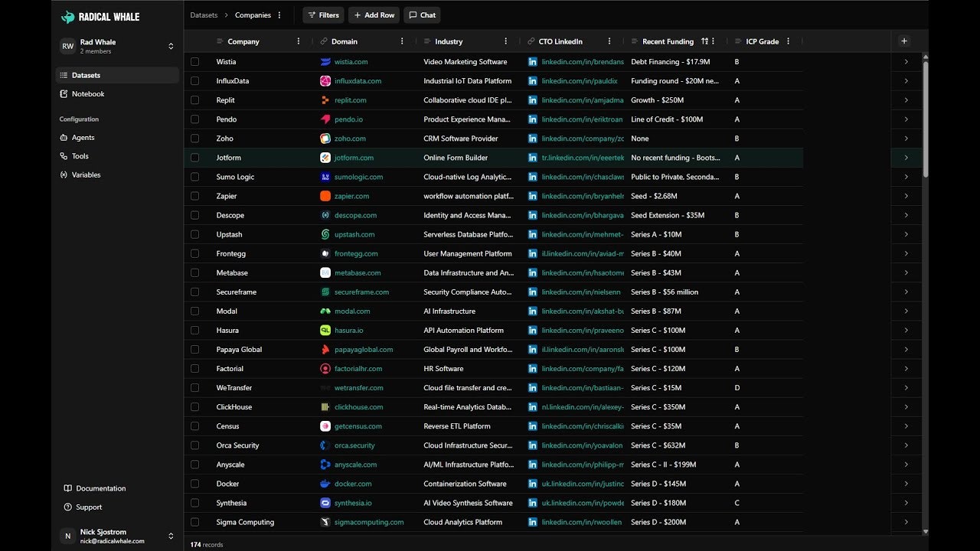Click the LinkedIn icon in Wistia row
This screenshot has width=980, height=551.
pos(533,62)
